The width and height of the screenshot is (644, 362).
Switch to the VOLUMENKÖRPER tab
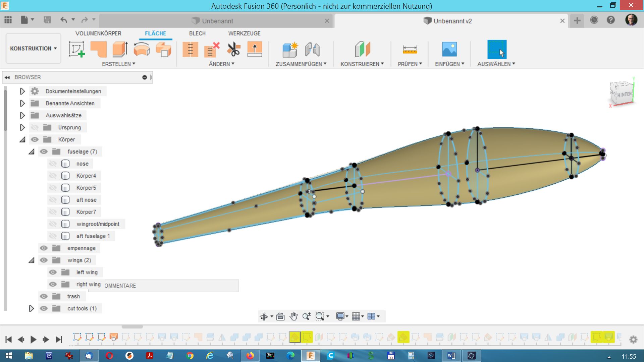pos(98,33)
